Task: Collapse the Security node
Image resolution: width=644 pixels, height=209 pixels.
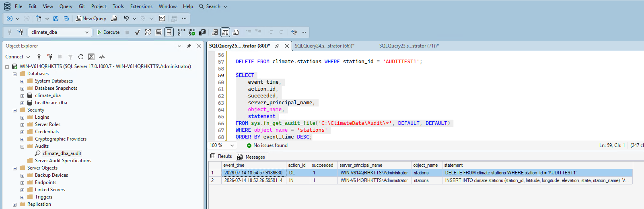Action: point(15,110)
